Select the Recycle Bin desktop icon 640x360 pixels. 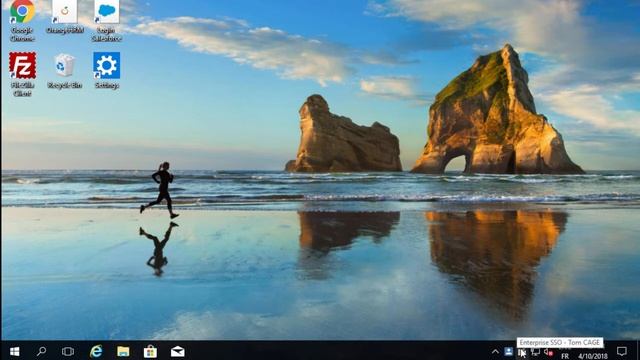click(x=64, y=70)
